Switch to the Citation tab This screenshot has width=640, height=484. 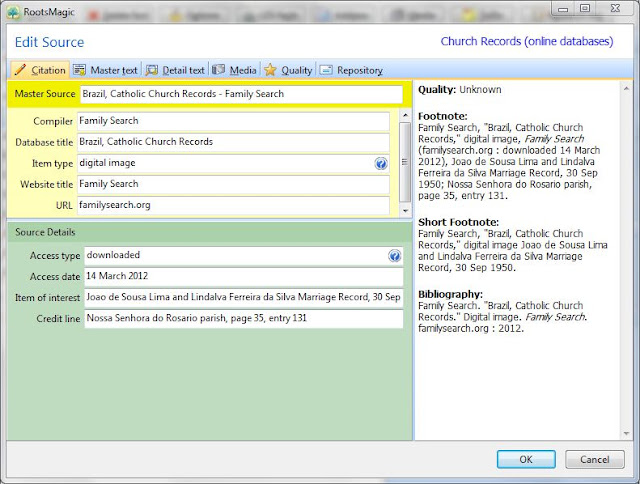click(x=40, y=70)
